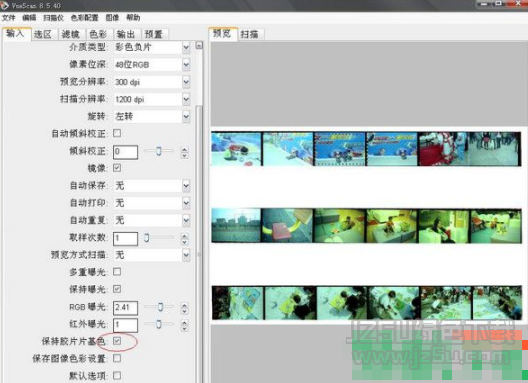The image size is (528, 383).
Task: Click the RGB曝光 slider handle
Action: click(160, 307)
